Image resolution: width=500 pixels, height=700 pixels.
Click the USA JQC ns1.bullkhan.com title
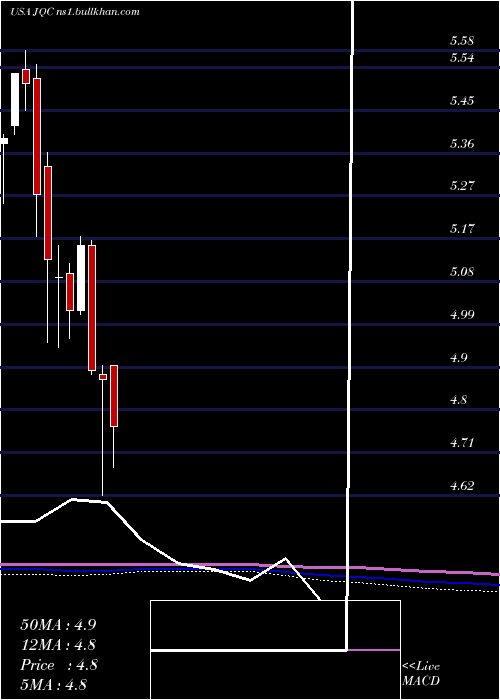click(x=75, y=12)
